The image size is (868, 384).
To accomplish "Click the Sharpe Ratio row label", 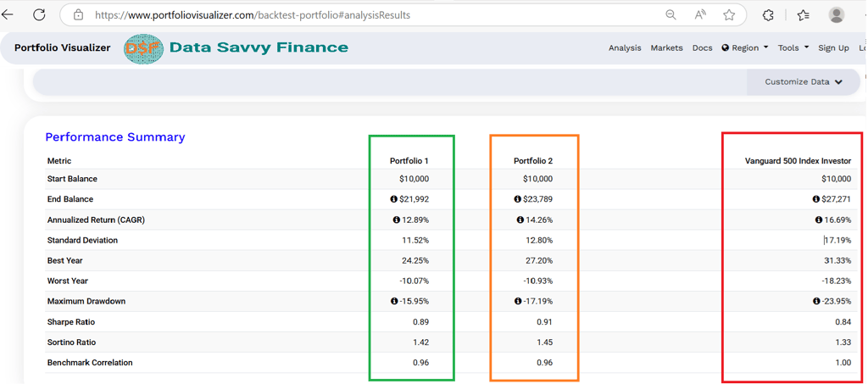I will [71, 322].
